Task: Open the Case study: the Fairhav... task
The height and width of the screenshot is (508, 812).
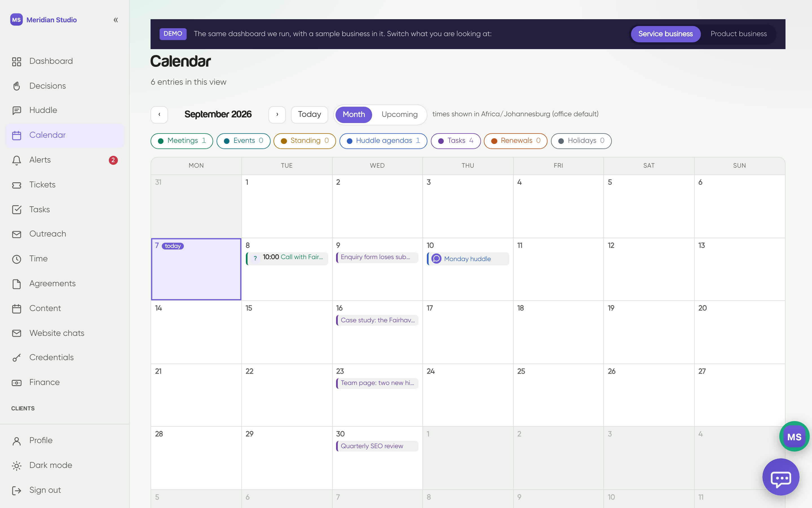Action: [377, 320]
